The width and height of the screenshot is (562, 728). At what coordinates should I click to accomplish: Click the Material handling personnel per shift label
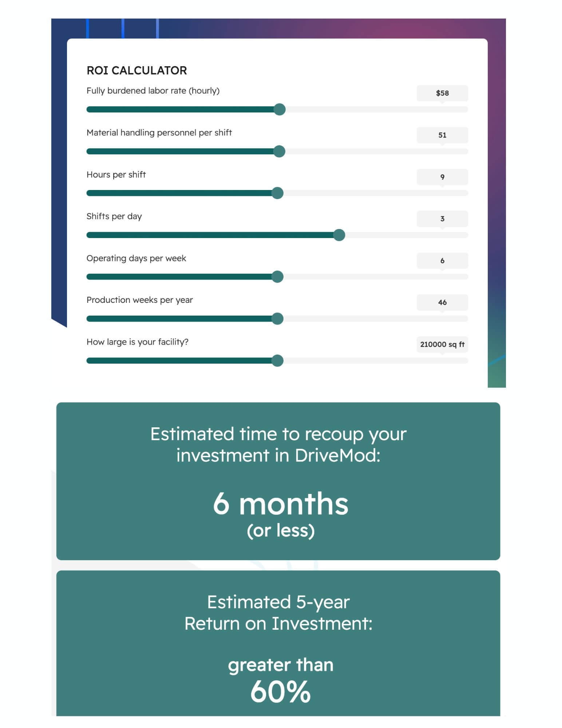(x=159, y=132)
